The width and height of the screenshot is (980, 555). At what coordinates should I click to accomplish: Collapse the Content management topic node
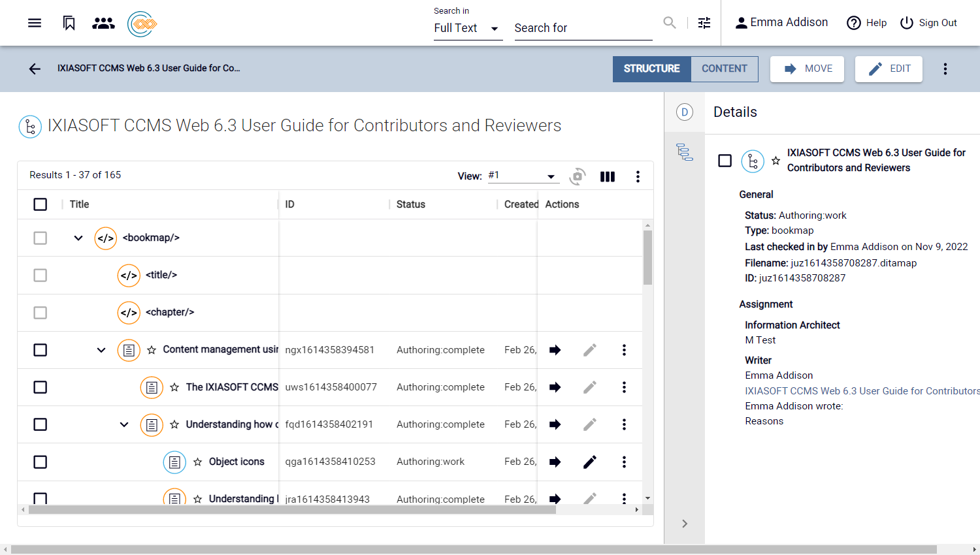[101, 350]
